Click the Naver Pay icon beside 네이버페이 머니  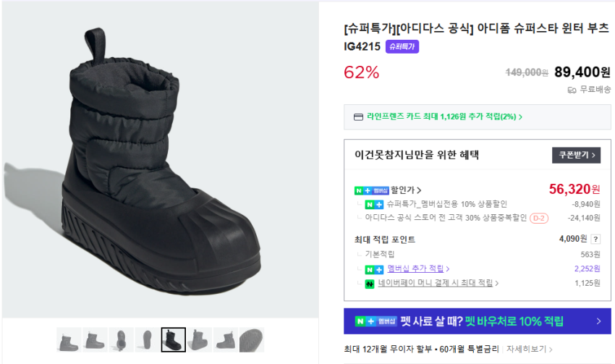[x=370, y=283]
